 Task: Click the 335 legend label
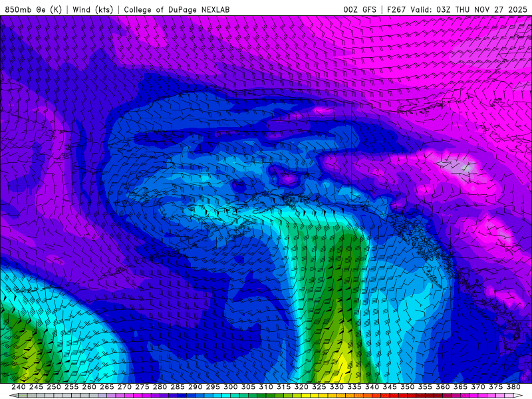(x=354, y=387)
